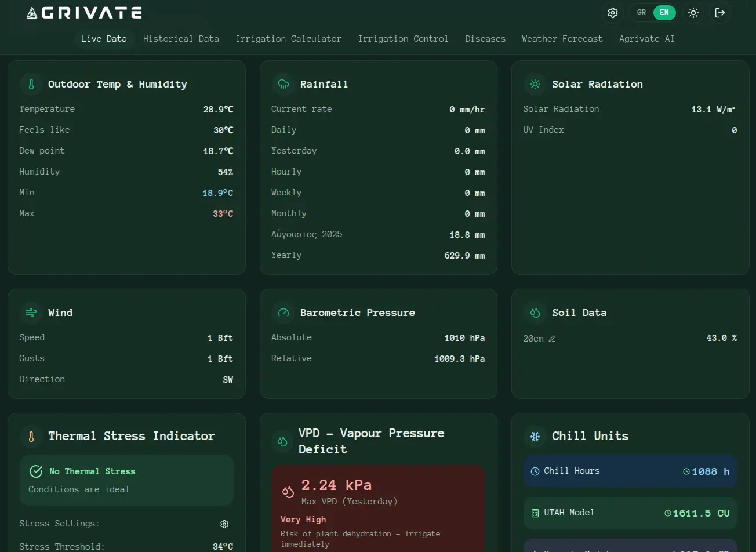
Task: Click the Dew point value 18.7°C
Action: pyautogui.click(x=218, y=151)
